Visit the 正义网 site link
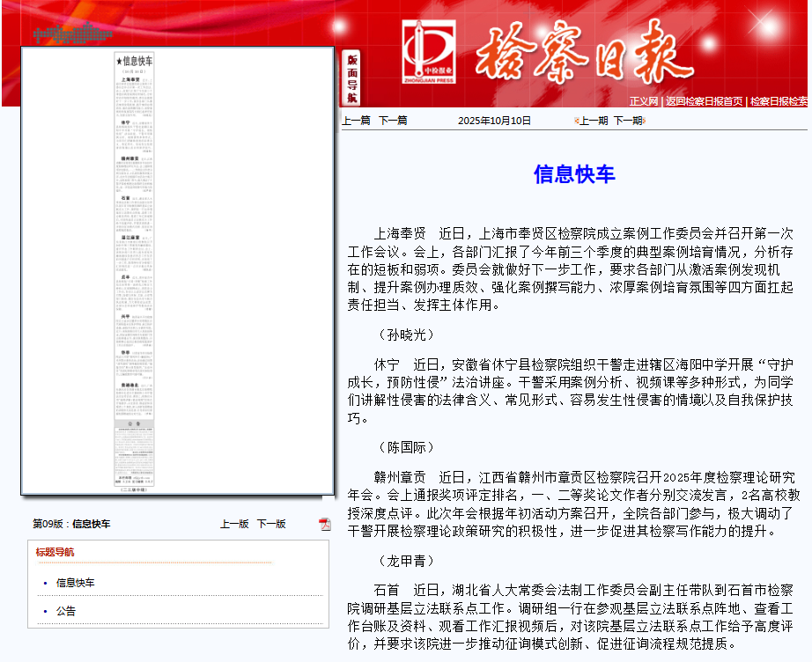Image resolution: width=812 pixels, height=662 pixels. 643,101
